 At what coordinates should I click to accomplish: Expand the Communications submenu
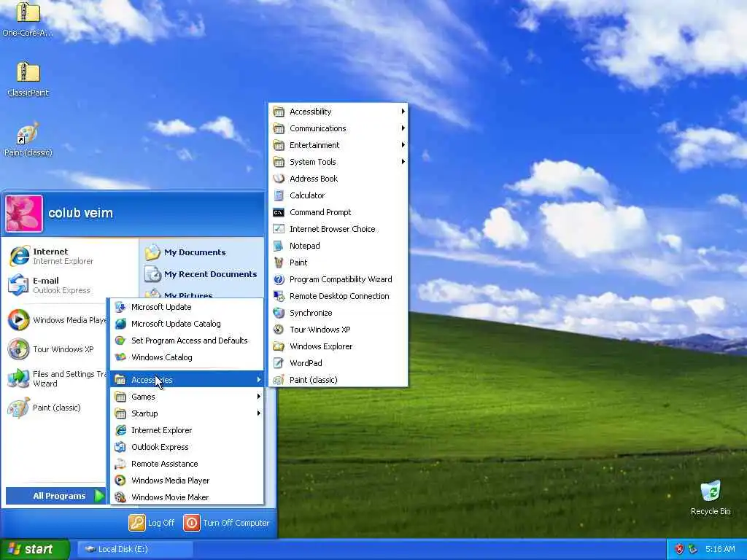pos(338,128)
